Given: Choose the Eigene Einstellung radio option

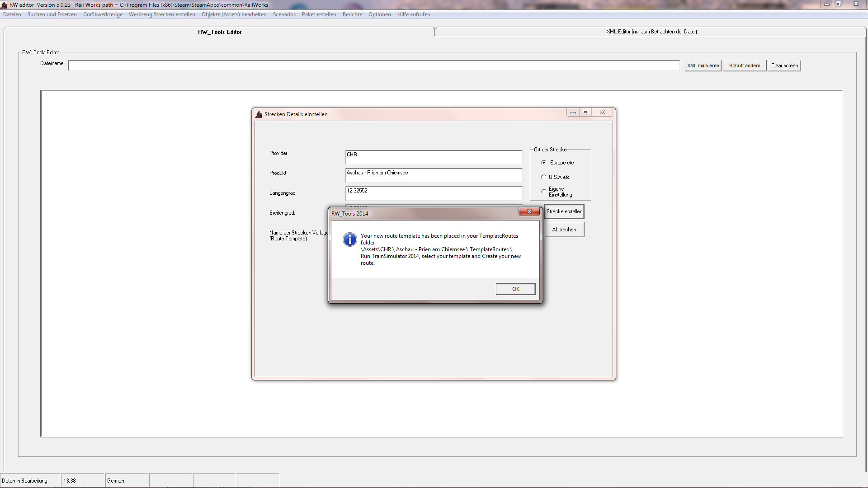Looking at the screenshot, I should [543, 192].
